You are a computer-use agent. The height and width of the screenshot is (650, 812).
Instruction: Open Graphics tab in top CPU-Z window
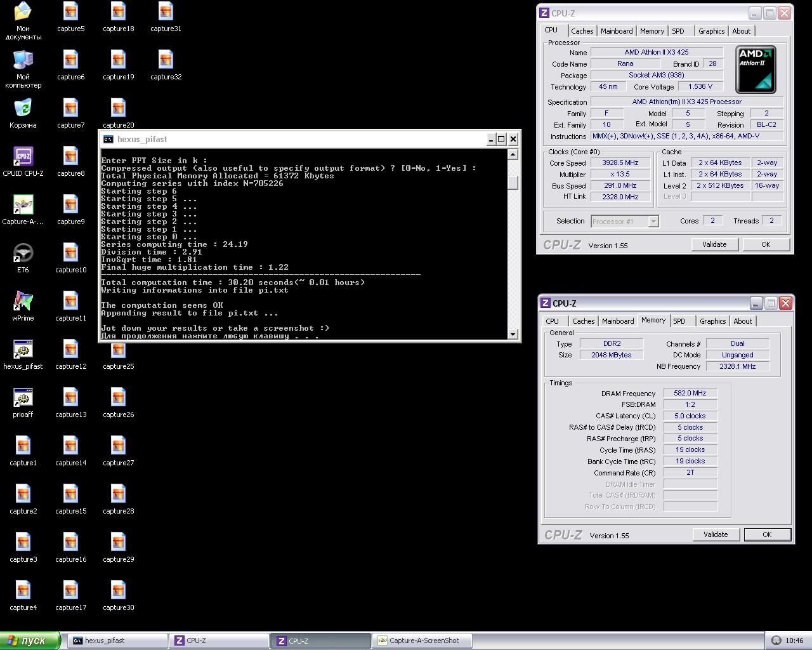tap(711, 31)
